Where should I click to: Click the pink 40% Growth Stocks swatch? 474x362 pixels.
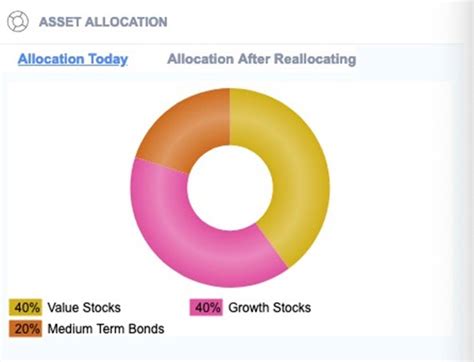point(206,307)
